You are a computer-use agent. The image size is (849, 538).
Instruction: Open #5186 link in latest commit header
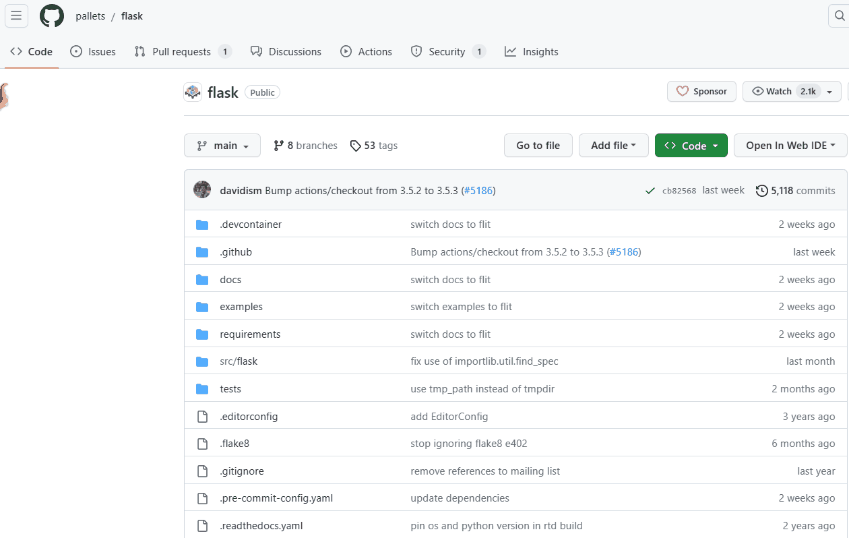point(479,191)
